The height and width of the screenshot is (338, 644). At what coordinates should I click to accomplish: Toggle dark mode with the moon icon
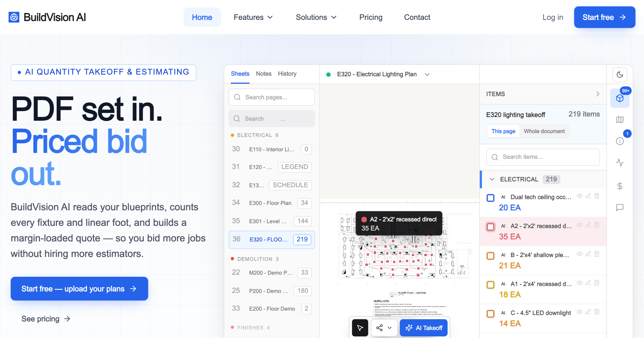point(620,75)
